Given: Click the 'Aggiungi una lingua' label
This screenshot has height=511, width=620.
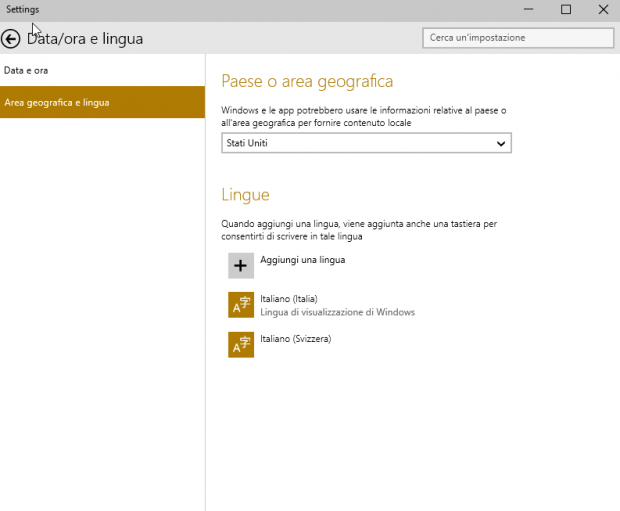Looking at the screenshot, I should (x=302, y=260).
